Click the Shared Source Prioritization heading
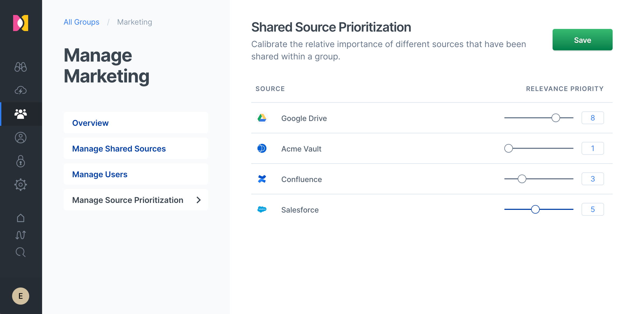This screenshot has width=644, height=314. (331, 27)
